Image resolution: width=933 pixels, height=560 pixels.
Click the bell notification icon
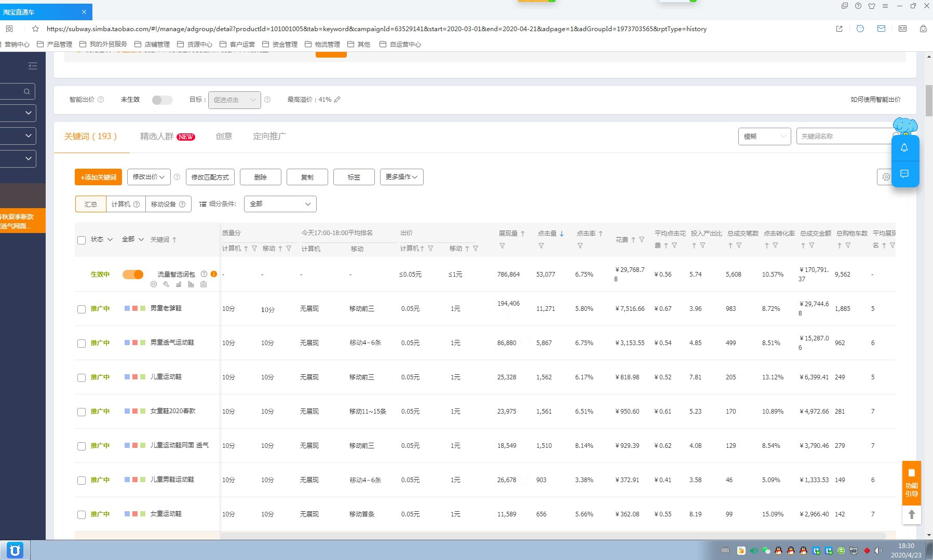pos(904,148)
